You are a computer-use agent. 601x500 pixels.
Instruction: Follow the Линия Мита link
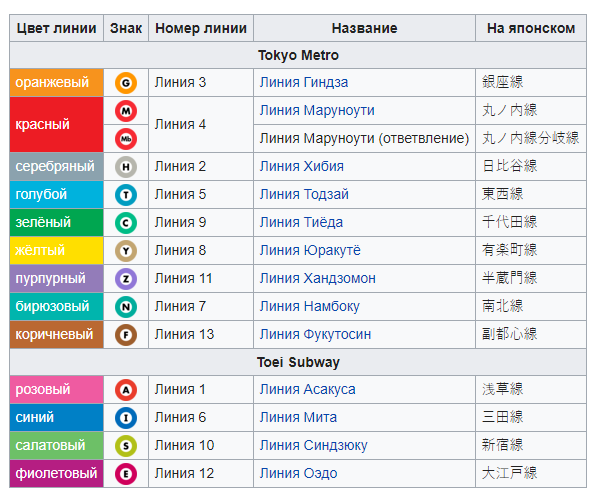[298, 417]
